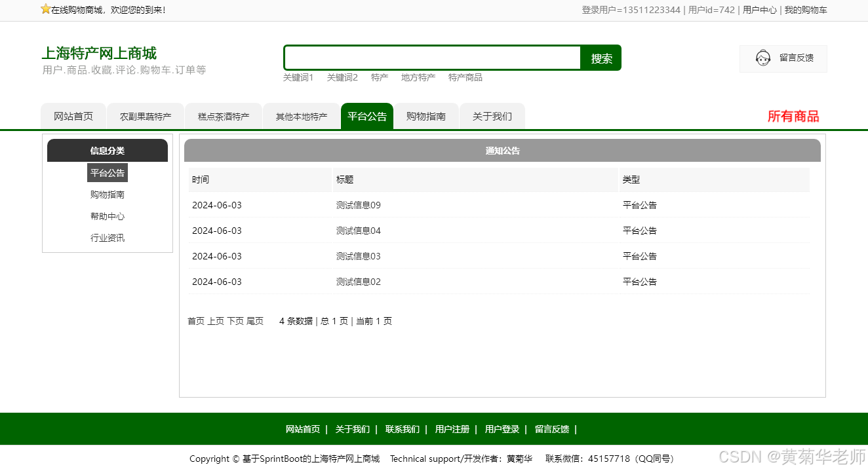Screen dimensions: 868x471
Task: Click the 上海特产网上商城 site title
Action: pos(99,53)
